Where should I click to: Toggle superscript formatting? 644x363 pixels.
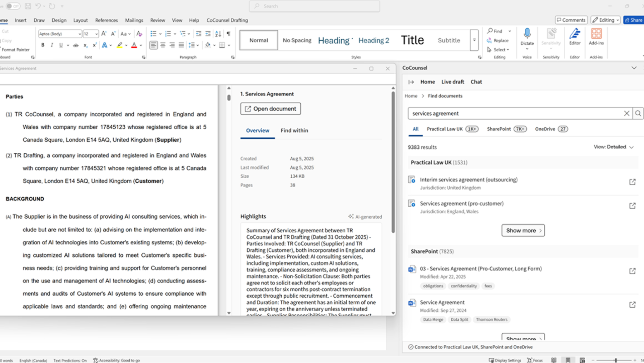point(95,45)
